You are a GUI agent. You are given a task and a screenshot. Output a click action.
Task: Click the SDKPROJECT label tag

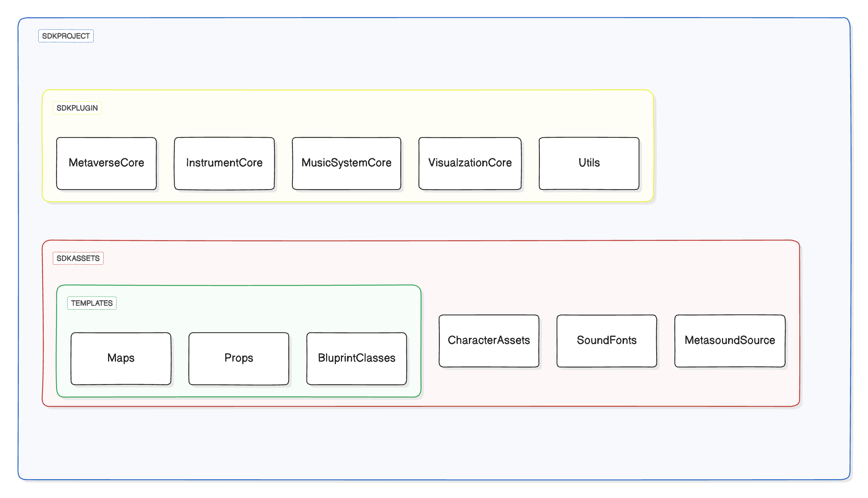click(66, 36)
